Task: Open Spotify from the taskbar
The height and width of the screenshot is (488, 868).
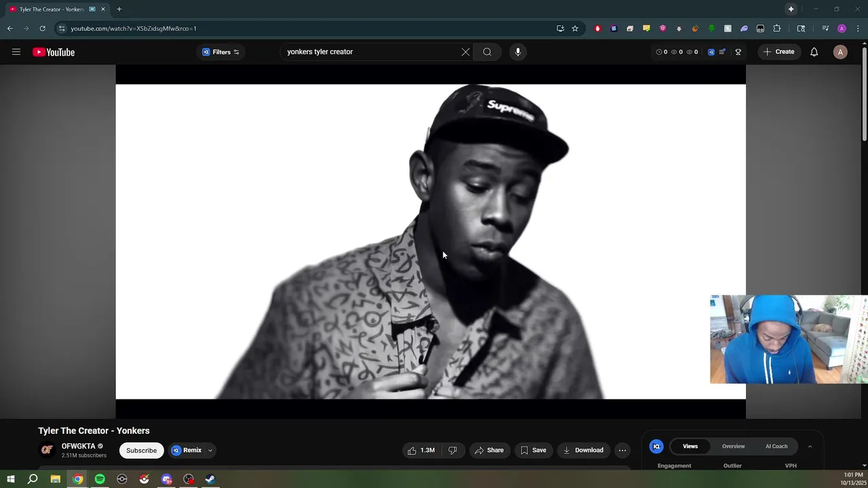Action: (x=100, y=479)
